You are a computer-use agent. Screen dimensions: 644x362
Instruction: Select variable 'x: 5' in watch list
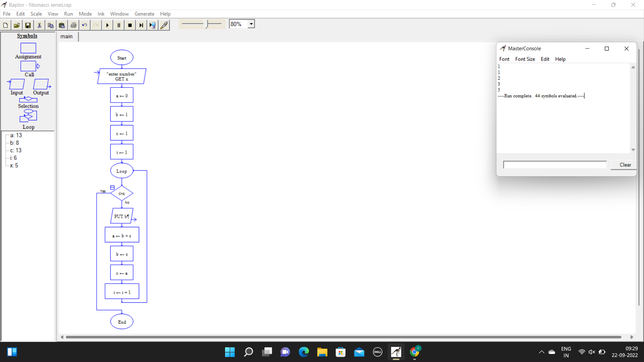pyautogui.click(x=14, y=166)
